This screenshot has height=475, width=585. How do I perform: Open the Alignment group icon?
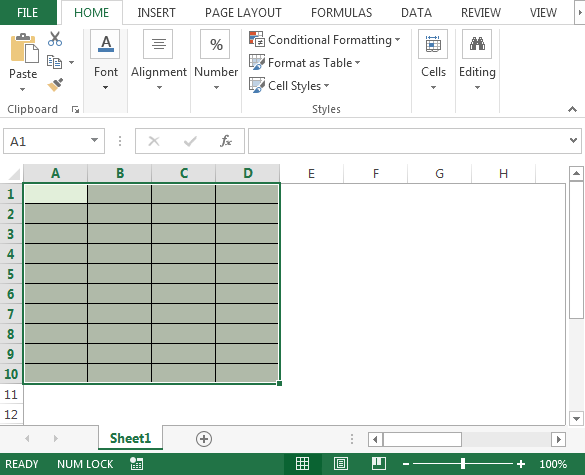158,44
